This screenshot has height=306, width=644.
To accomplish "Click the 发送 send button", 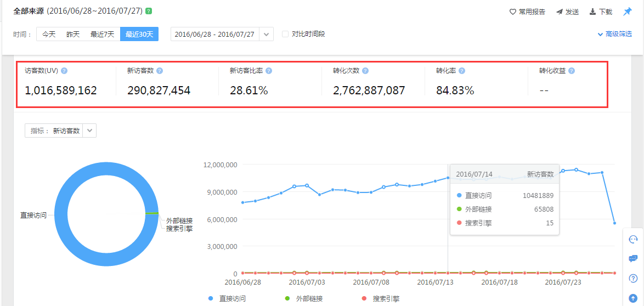I will pos(567,12).
